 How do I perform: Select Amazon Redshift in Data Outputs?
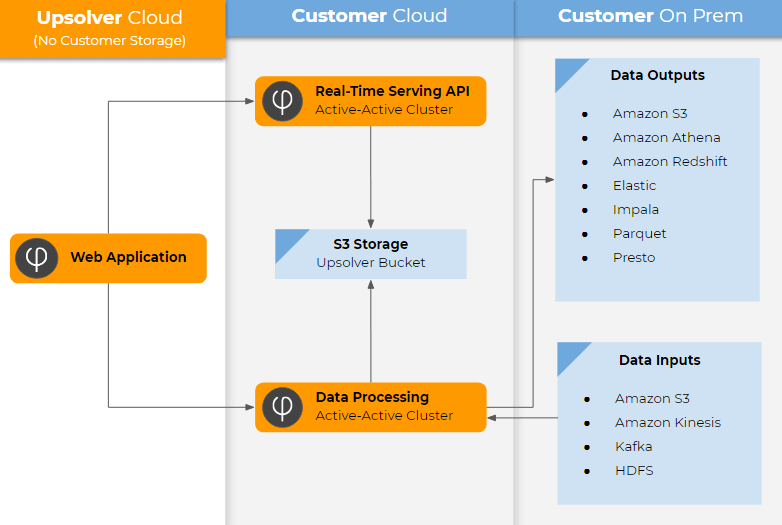(x=670, y=162)
